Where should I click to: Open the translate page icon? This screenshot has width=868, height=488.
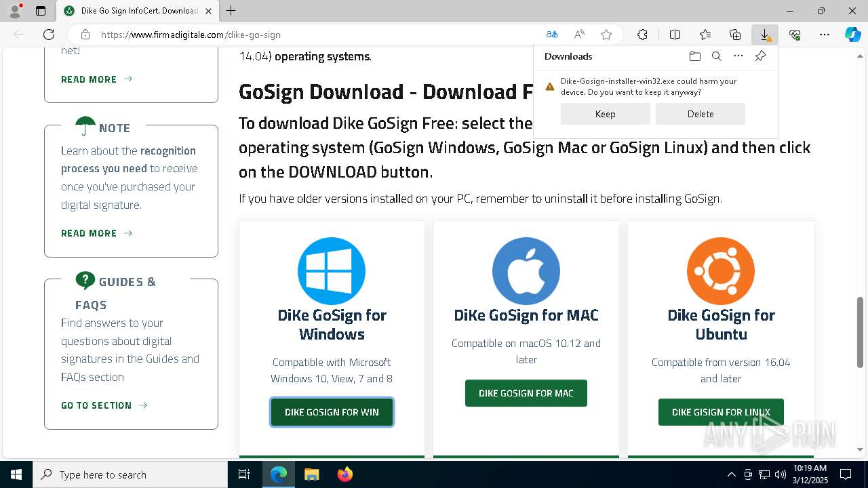(x=552, y=35)
